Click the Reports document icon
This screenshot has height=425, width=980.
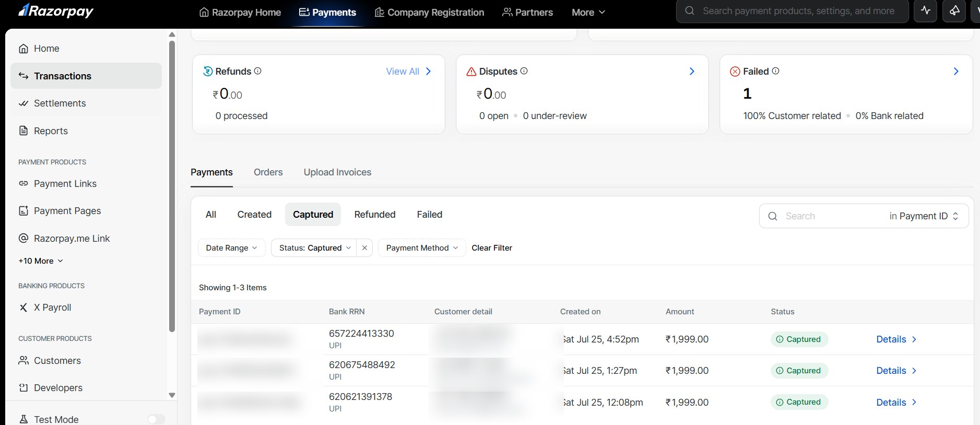coord(23,131)
